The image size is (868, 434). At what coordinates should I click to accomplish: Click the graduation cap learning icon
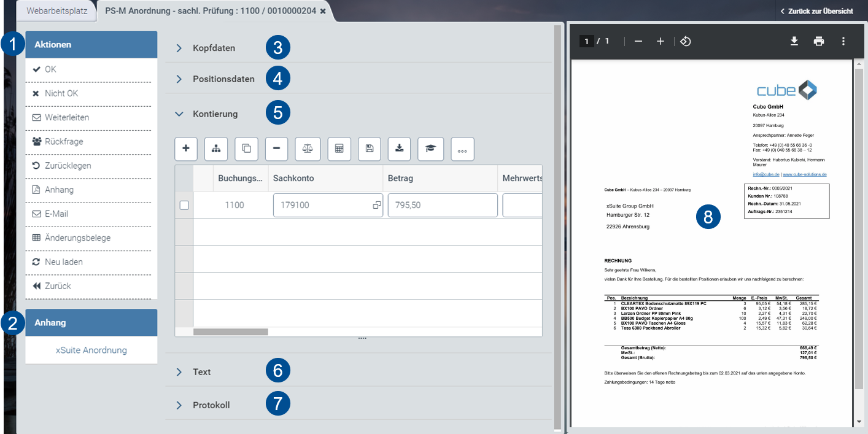430,149
